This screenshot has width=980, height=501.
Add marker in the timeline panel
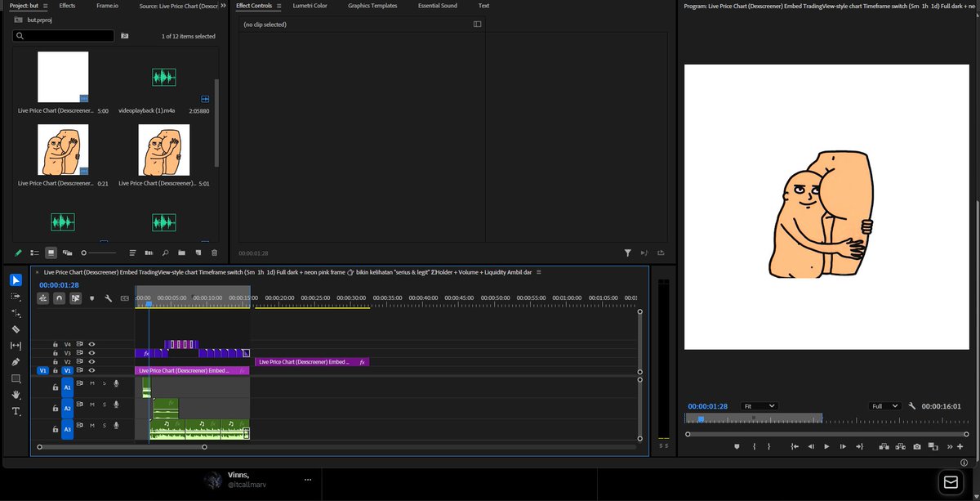coord(92,299)
